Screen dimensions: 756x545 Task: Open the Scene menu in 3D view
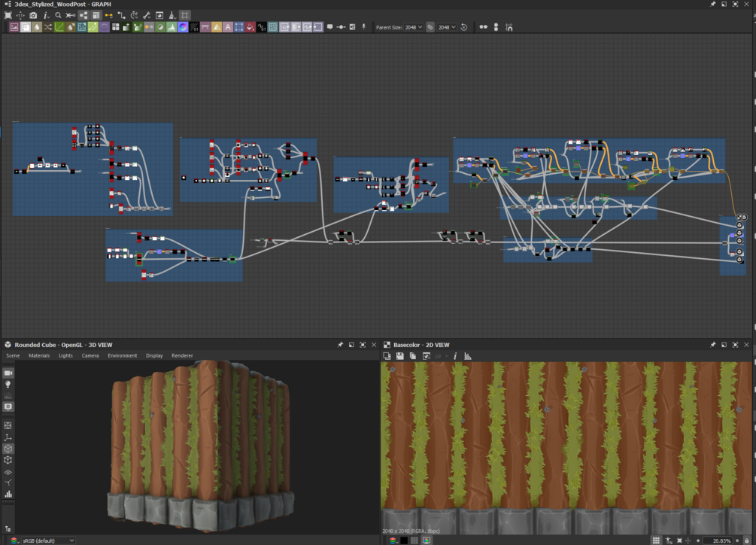coord(13,355)
